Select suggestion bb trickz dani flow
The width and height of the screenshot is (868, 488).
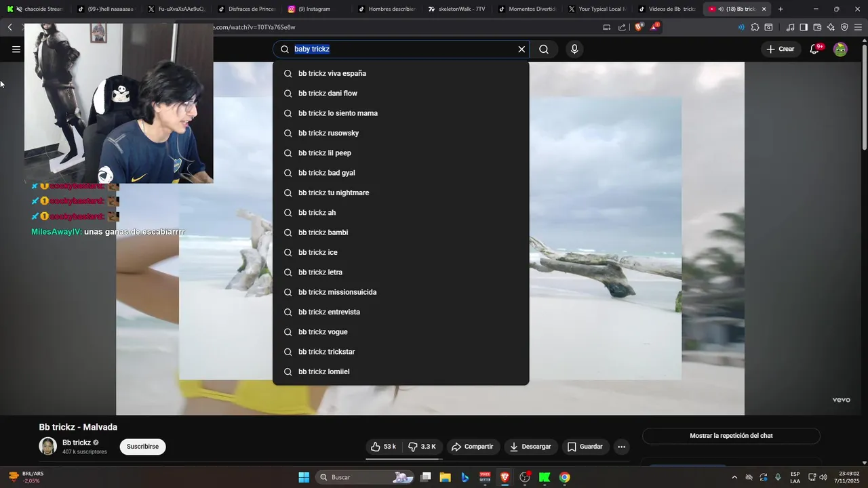401,94
